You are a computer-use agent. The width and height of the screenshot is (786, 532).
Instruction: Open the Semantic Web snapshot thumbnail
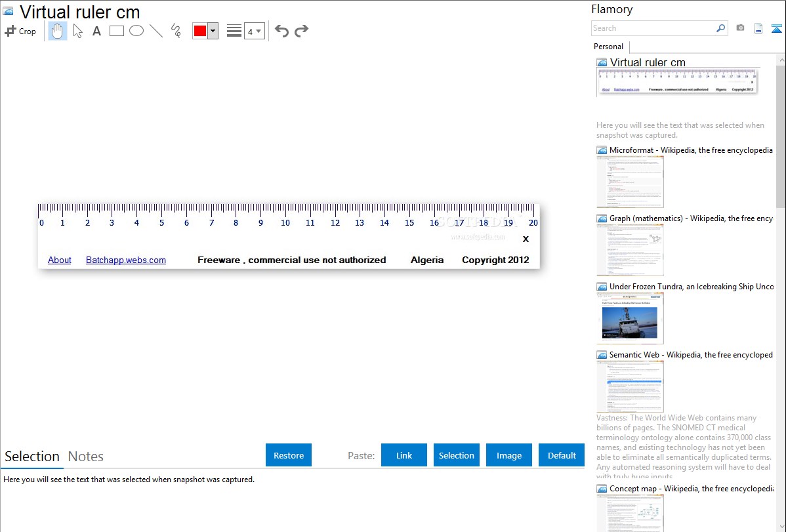tap(630, 386)
